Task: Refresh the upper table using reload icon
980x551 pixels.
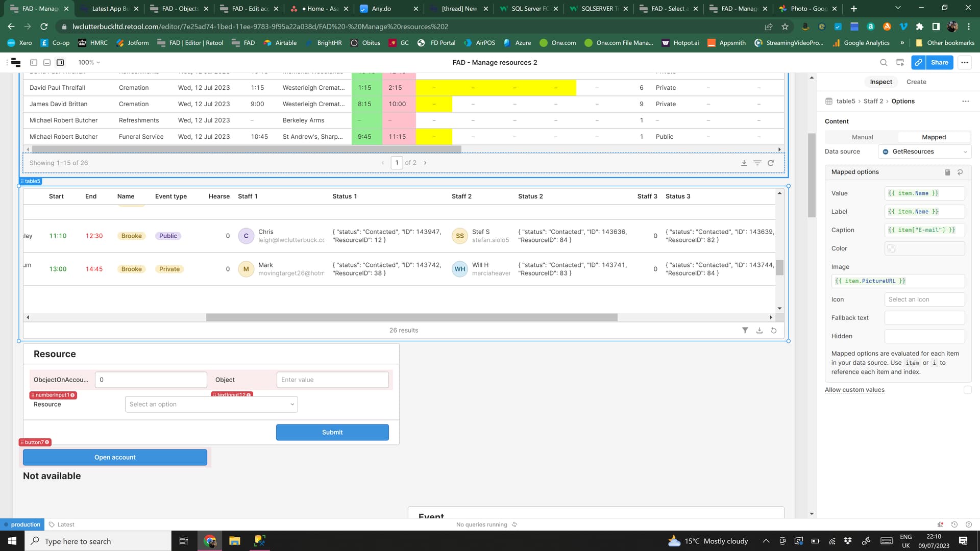Action: tap(771, 163)
